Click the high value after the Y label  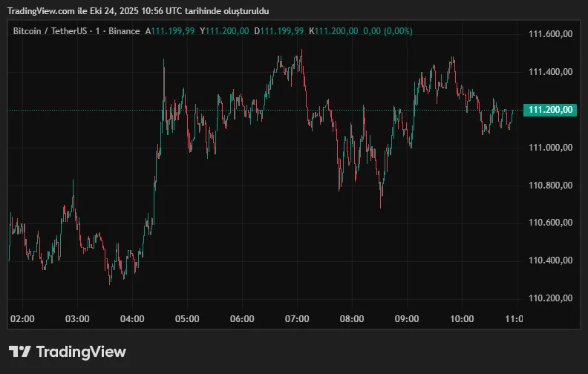click(x=228, y=31)
